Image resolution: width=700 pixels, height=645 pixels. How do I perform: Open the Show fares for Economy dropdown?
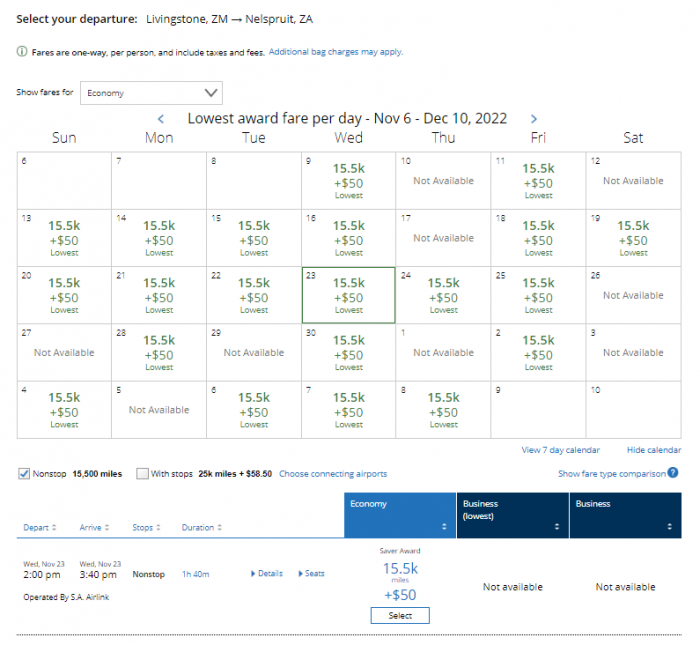(151, 93)
